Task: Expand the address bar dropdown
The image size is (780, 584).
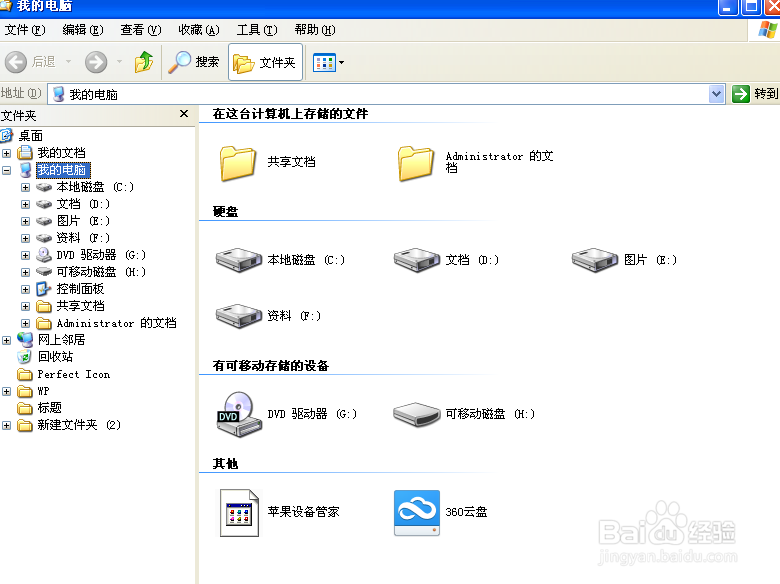Action: point(716,94)
